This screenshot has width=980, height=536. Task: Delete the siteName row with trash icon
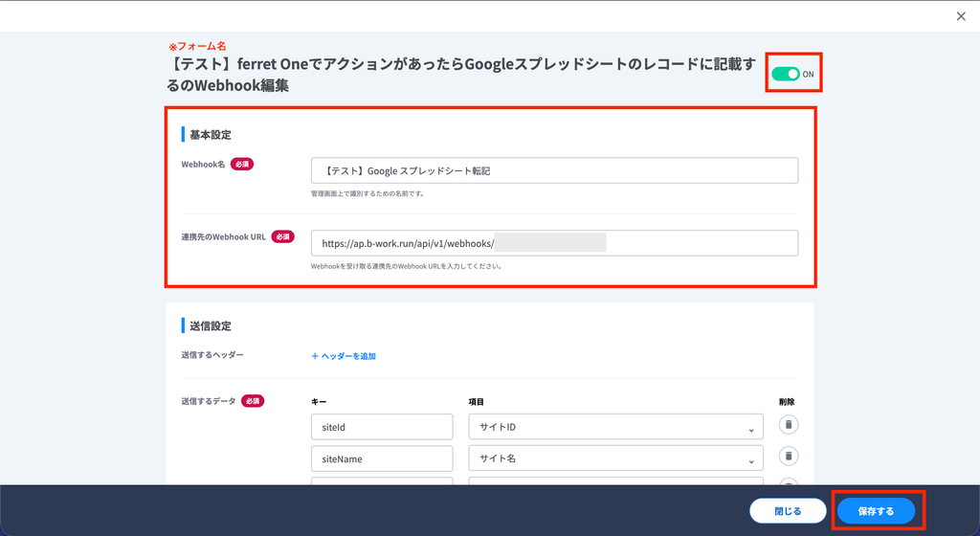coord(789,456)
